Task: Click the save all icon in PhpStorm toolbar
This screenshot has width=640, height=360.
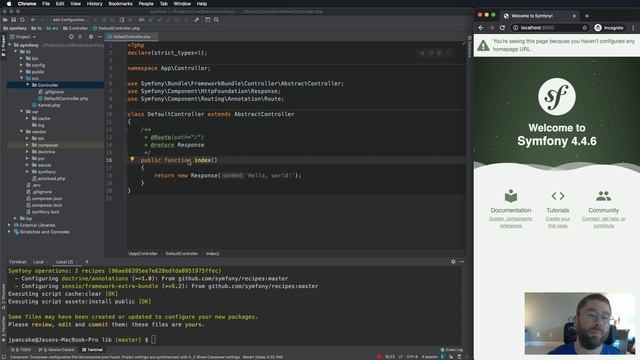Action: click(x=13, y=20)
